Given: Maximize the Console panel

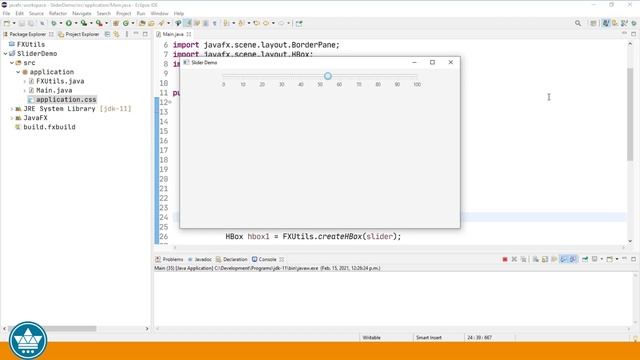Looking at the screenshot, I should tap(633, 259).
